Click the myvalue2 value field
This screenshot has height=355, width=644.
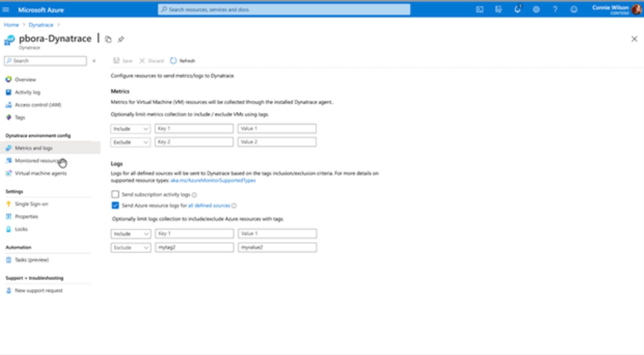point(277,247)
